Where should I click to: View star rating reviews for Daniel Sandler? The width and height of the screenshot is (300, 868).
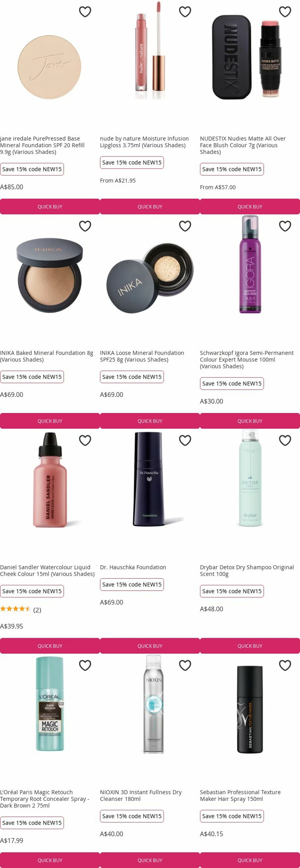point(21,610)
